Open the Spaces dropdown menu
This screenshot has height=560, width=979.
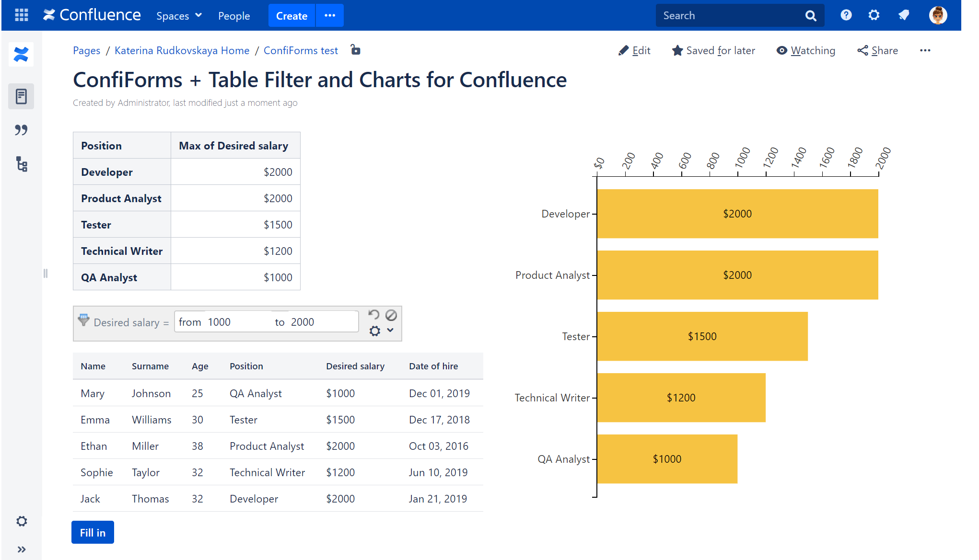point(179,16)
